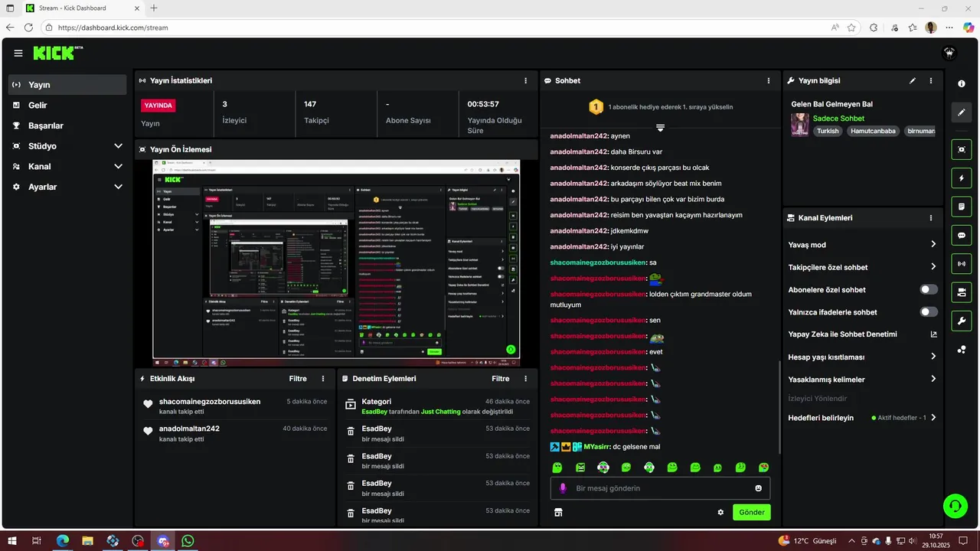Click the info icon in the right sidebar

pyautogui.click(x=962, y=83)
